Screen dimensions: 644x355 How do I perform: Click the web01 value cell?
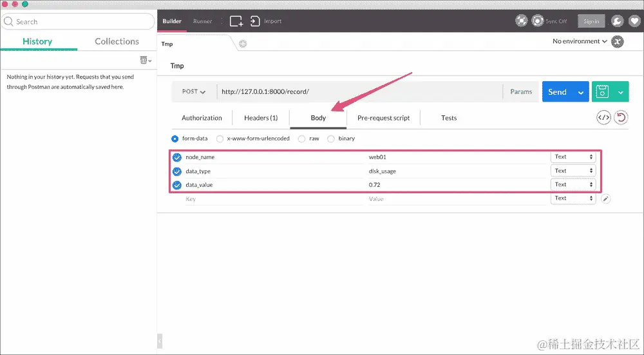point(457,157)
